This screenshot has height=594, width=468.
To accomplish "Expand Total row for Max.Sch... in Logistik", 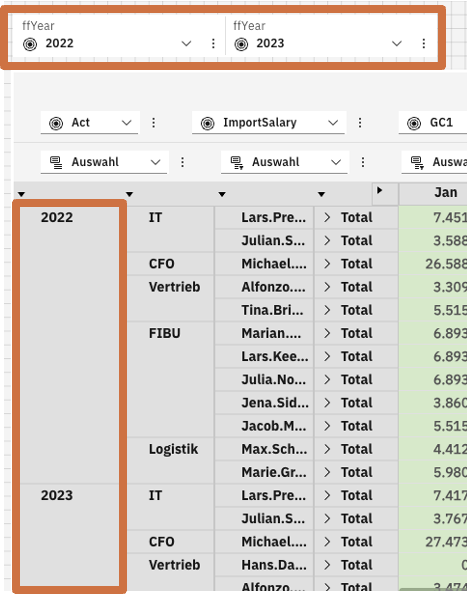I will click(x=327, y=449).
